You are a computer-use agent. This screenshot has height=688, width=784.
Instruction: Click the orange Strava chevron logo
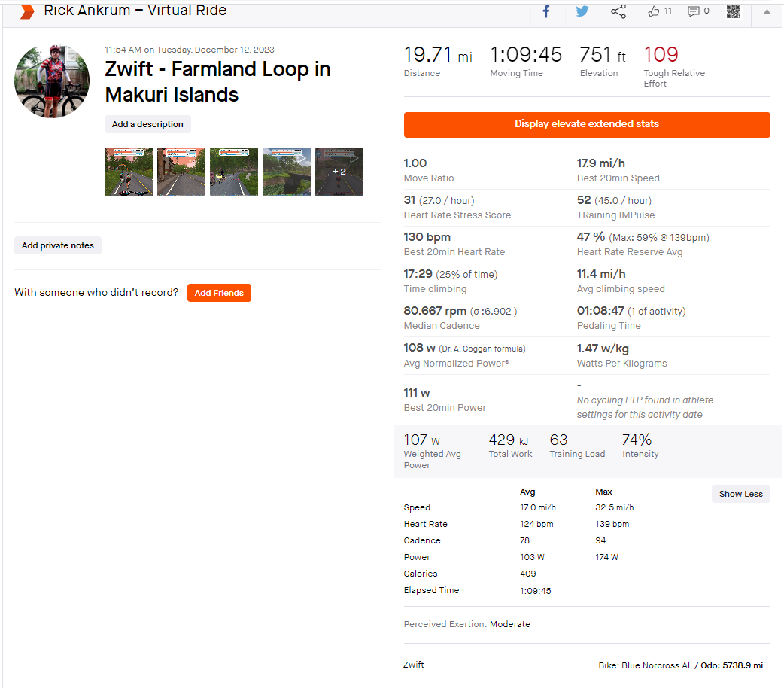click(x=27, y=11)
